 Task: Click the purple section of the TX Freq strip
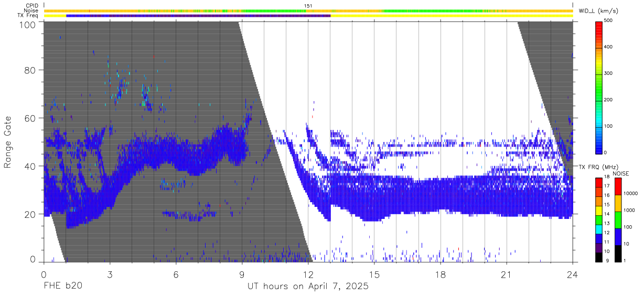point(198,16)
